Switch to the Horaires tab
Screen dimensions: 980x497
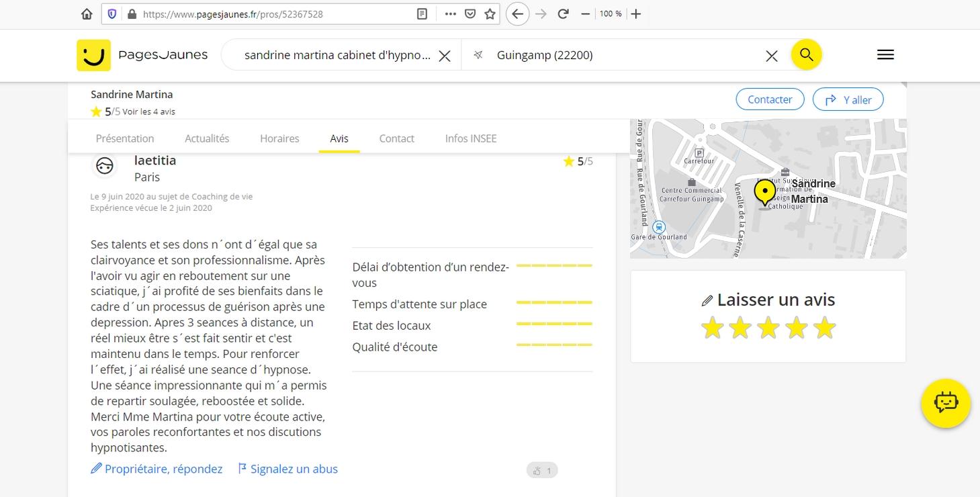279,138
